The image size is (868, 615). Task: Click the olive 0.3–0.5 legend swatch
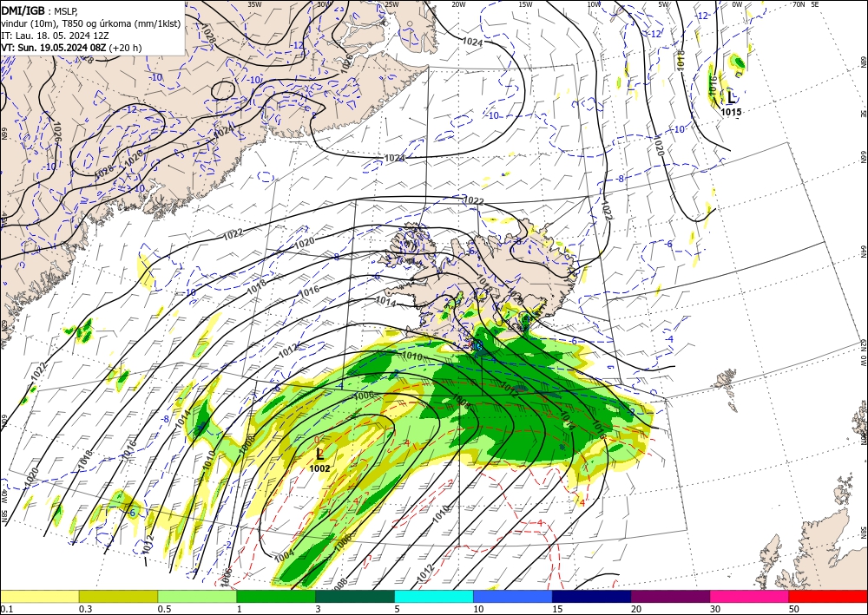click(118, 596)
